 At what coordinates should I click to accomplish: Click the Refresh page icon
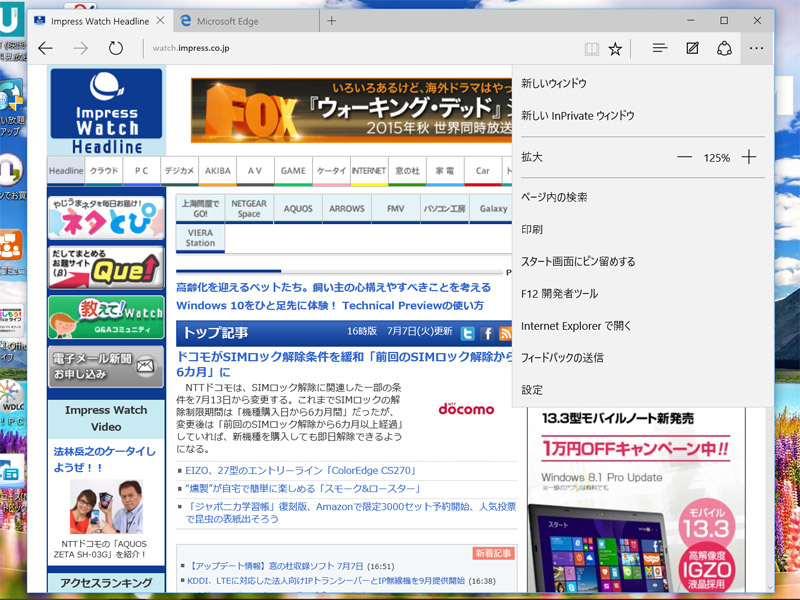coord(116,48)
